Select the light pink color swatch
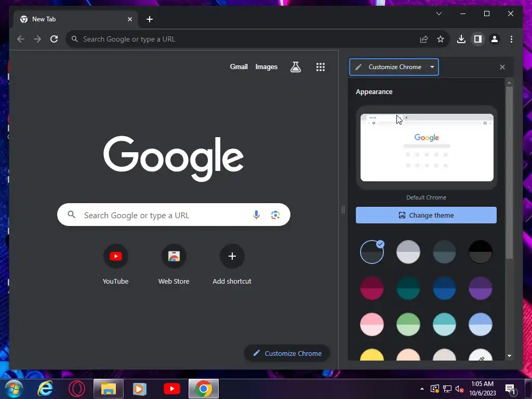 372,324
